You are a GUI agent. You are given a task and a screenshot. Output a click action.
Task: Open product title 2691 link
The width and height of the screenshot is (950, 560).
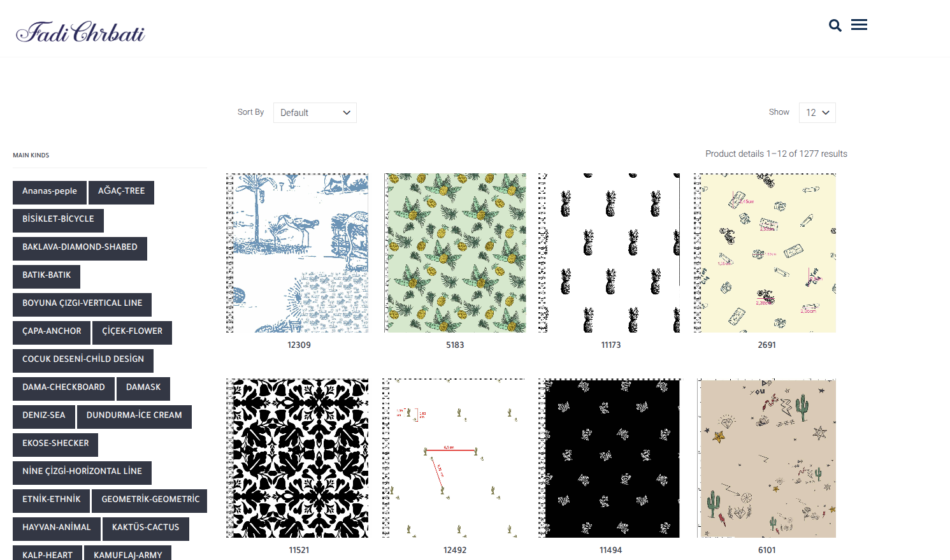766,345
